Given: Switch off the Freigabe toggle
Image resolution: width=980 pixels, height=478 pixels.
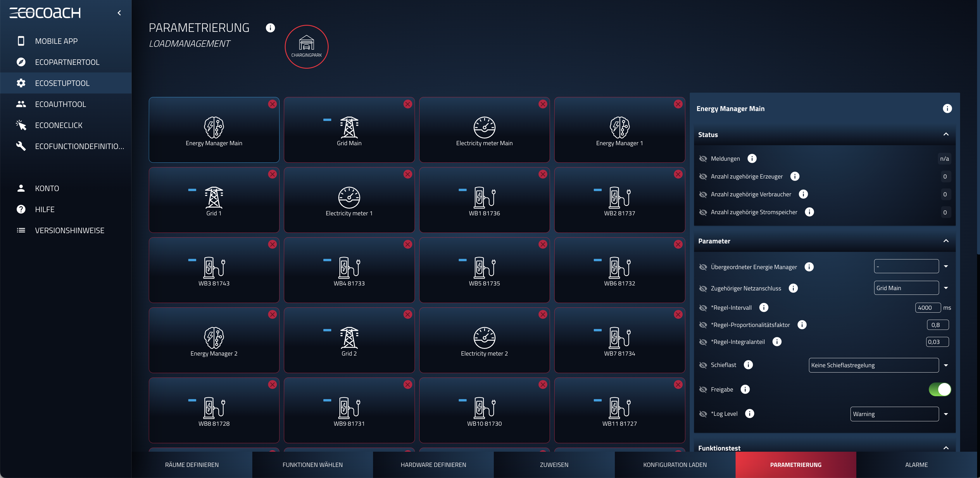Looking at the screenshot, I should [x=940, y=389].
